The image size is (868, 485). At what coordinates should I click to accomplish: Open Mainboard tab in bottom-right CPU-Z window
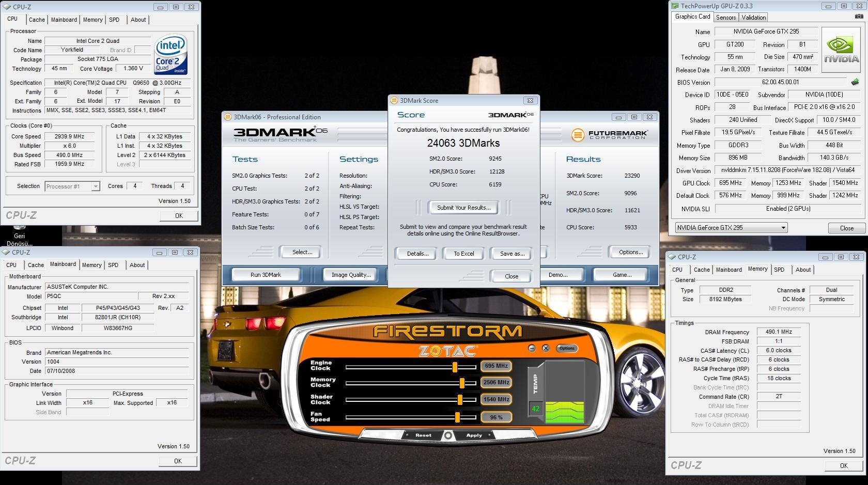pyautogui.click(x=729, y=270)
